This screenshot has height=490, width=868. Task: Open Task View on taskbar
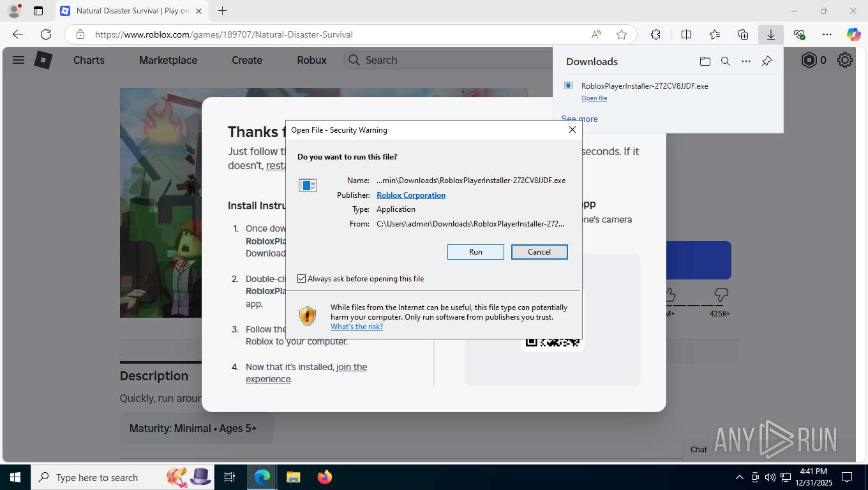click(230, 477)
